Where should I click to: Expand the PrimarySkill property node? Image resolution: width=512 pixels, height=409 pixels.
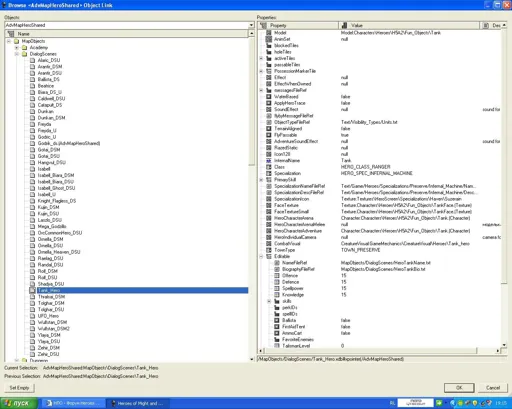261,180
